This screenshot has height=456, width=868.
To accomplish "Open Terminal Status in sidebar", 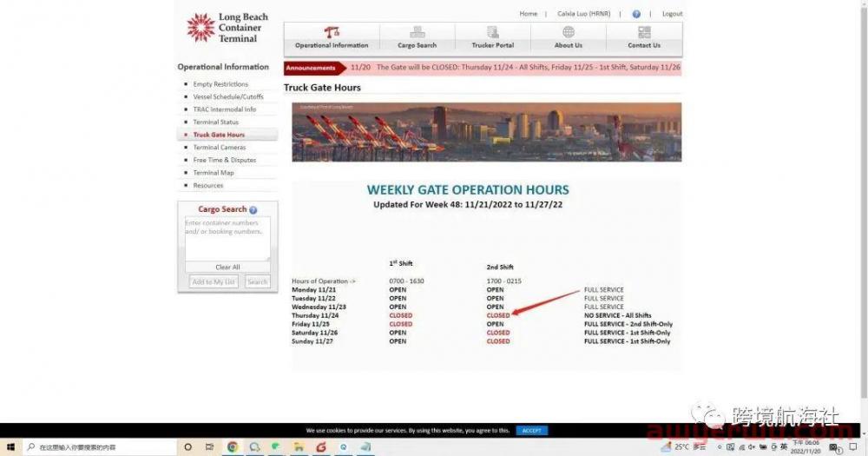I will coord(215,122).
